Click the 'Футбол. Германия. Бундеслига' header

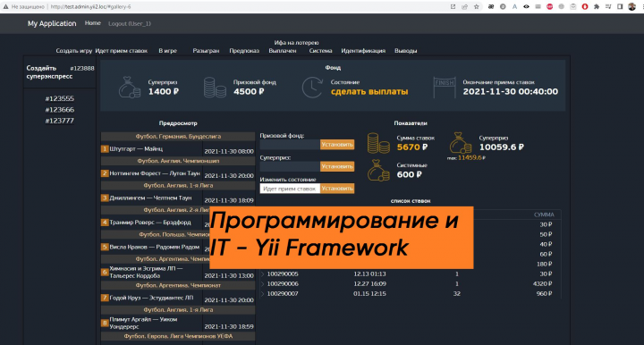pos(178,136)
